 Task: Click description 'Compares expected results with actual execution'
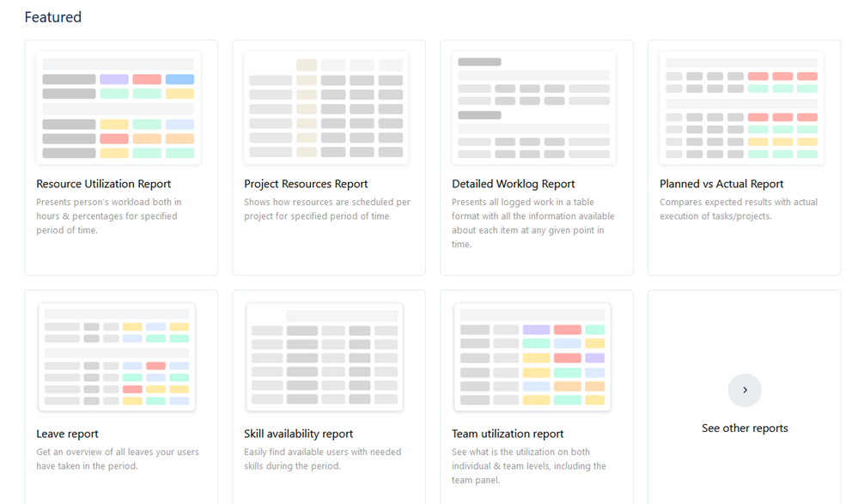[x=739, y=209]
